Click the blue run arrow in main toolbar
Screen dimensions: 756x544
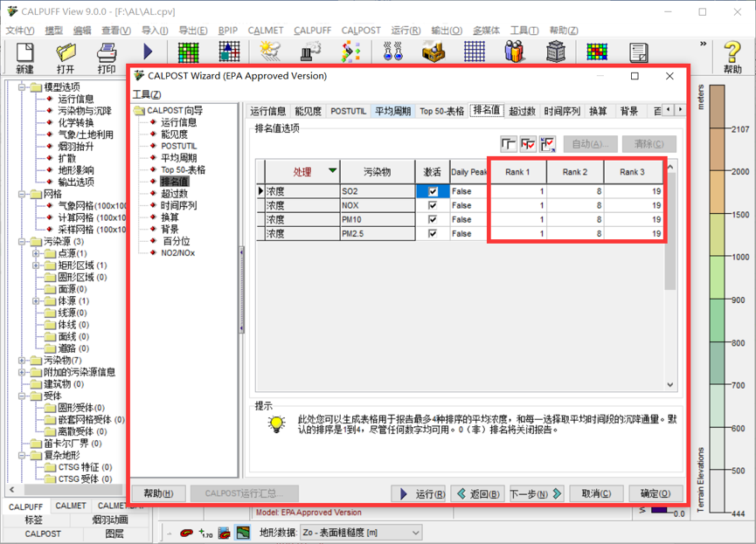pyautogui.click(x=148, y=52)
